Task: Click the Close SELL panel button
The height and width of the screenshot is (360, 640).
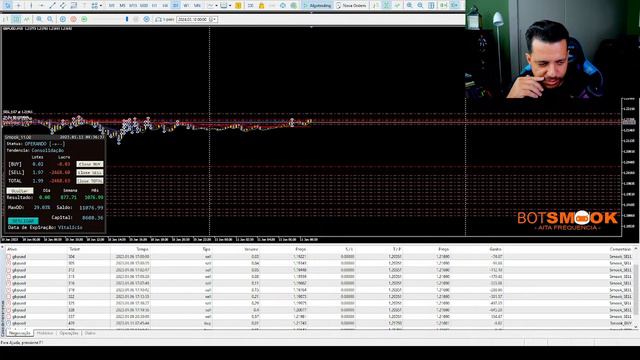Action: (90, 172)
